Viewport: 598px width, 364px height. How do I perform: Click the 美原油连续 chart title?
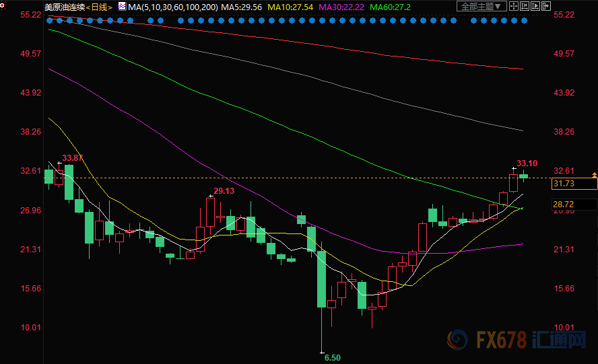point(65,6)
